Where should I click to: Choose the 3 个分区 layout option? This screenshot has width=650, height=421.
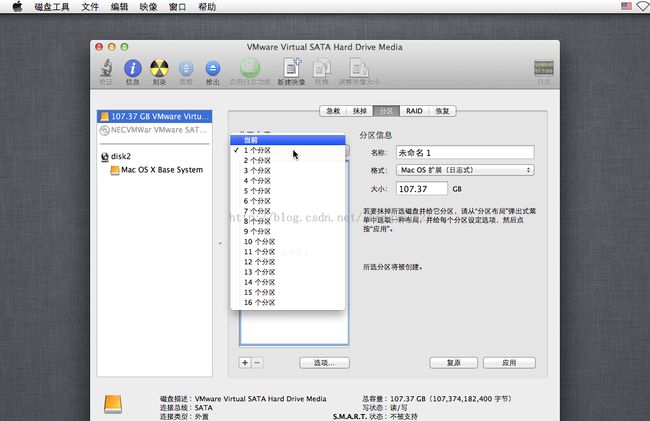click(288, 171)
